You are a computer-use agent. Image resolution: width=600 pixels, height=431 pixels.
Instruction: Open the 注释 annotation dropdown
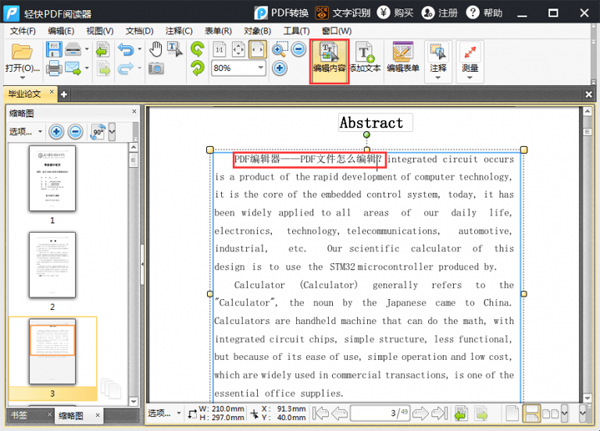tap(438, 60)
